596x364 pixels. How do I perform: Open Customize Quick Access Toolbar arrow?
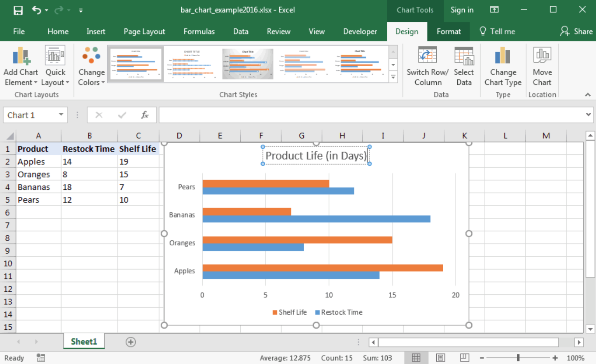click(81, 10)
